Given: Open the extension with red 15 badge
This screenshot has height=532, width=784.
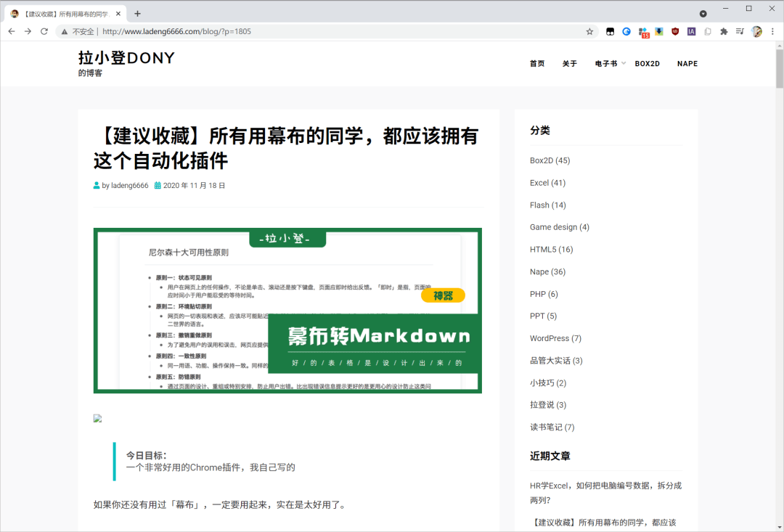Looking at the screenshot, I should (x=643, y=32).
